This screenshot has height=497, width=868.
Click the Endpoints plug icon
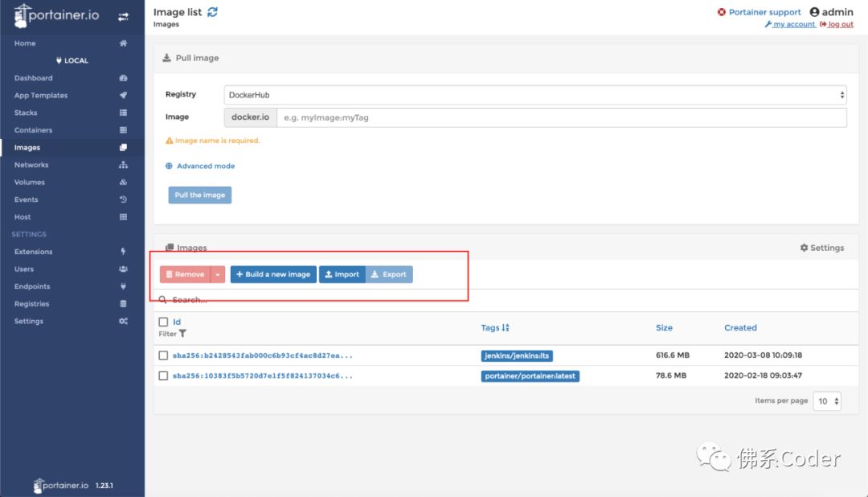click(123, 286)
